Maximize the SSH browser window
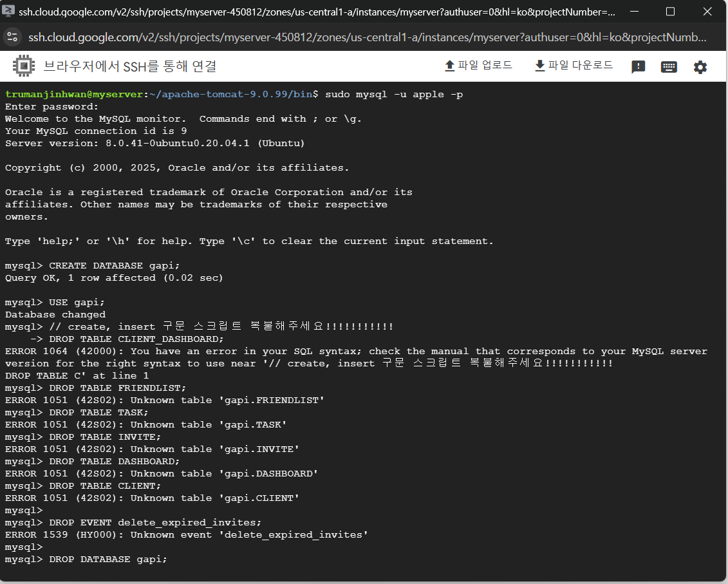The height and width of the screenshot is (584, 728). [670, 12]
